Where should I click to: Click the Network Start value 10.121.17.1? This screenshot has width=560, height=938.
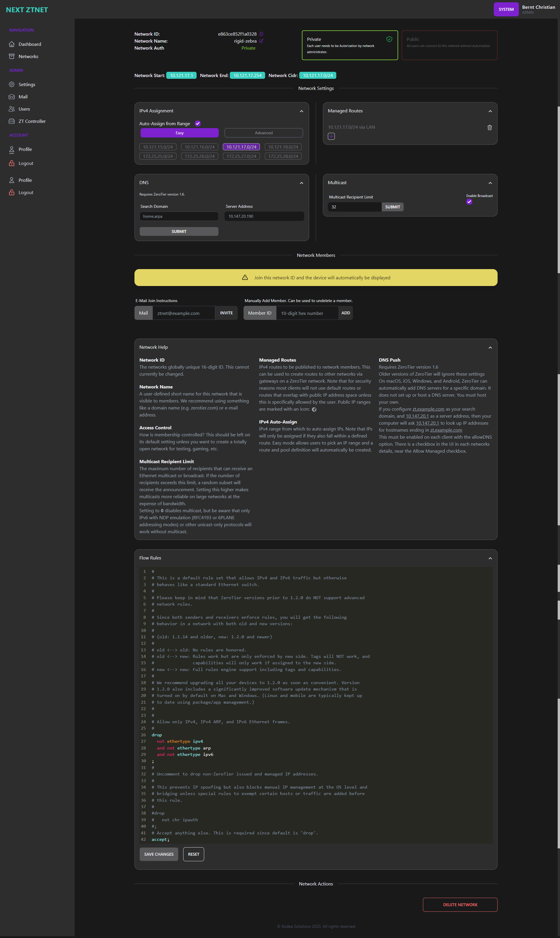pyautogui.click(x=181, y=76)
